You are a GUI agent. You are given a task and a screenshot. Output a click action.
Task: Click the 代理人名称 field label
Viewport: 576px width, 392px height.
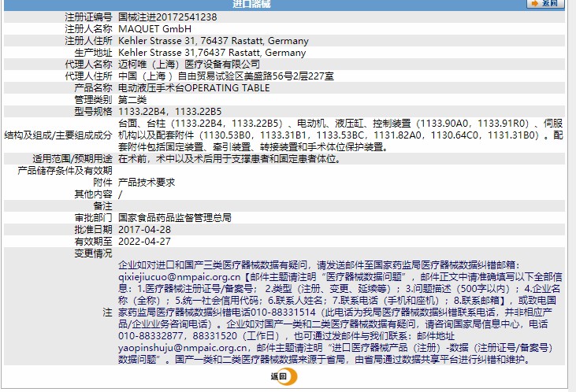pyautogui.click(x=88, y=65)
